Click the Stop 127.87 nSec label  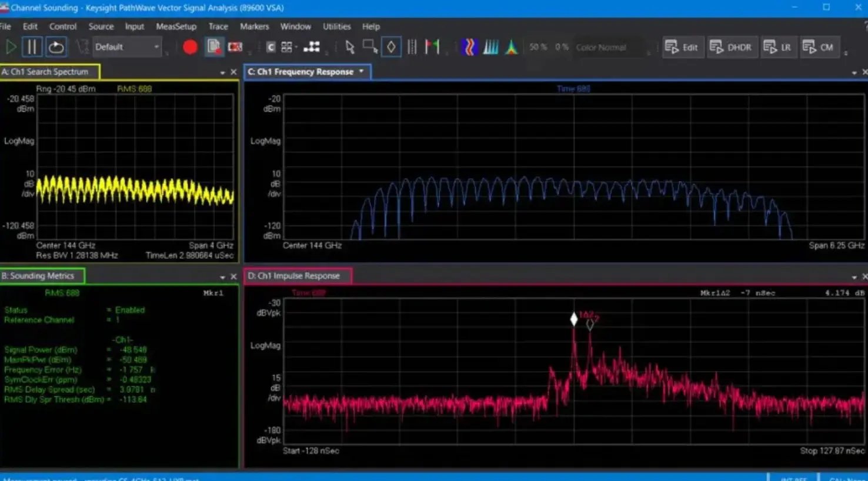tap(832, 450)
